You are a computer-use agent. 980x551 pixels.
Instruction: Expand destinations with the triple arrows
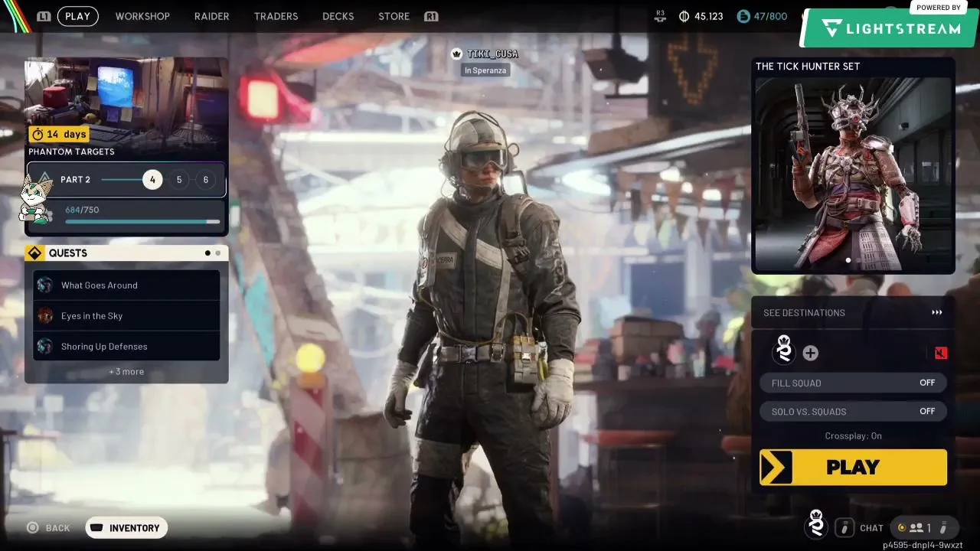(937, 312)
